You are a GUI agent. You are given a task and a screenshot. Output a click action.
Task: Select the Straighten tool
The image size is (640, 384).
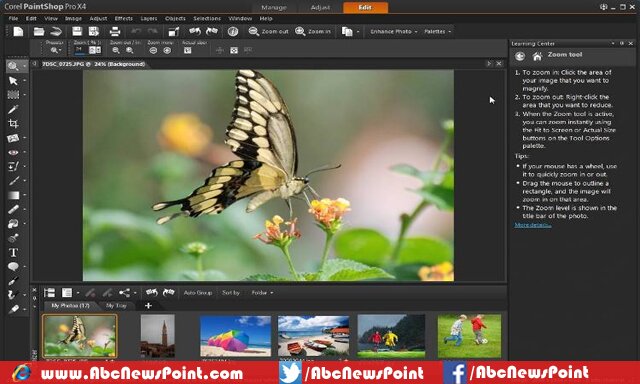(x=13, y=138)
